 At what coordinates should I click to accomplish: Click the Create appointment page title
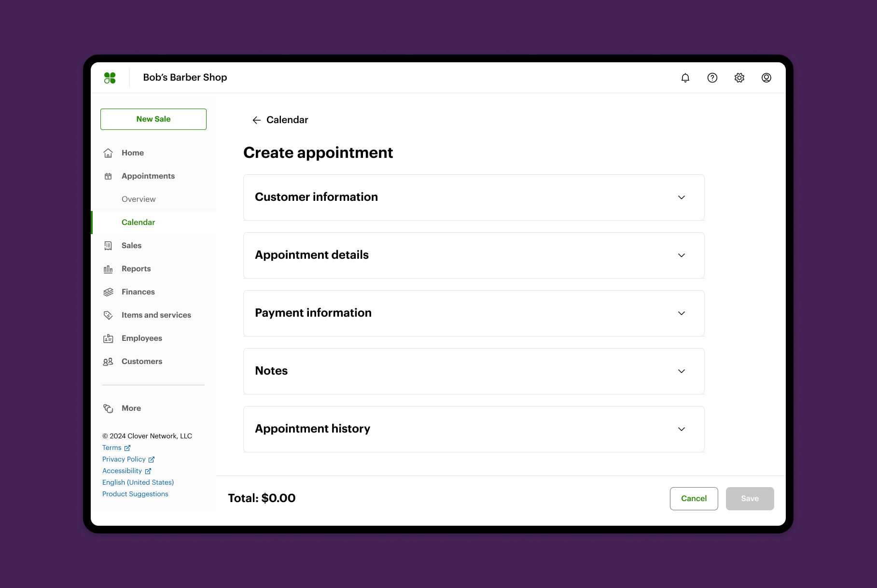coord(318,153)
